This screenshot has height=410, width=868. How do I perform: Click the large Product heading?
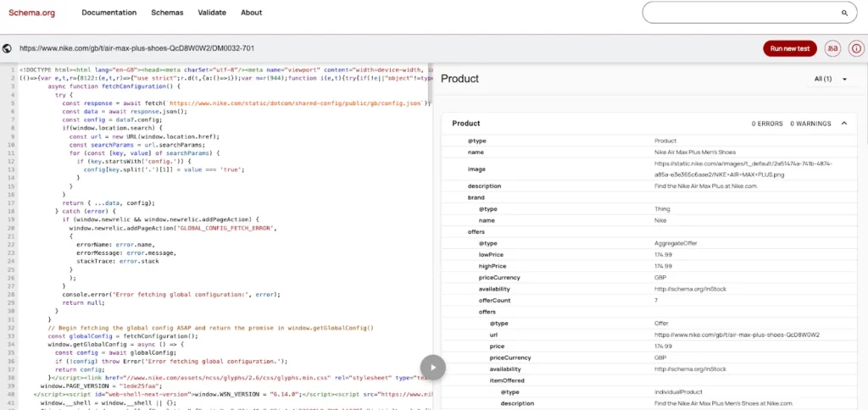[x=459, y=79]
